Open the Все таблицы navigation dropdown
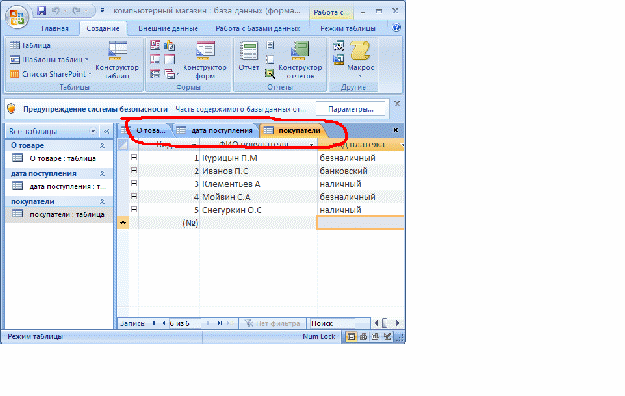Screen dimensions: 625x396 pyautogui.click(x=93, y=131)
